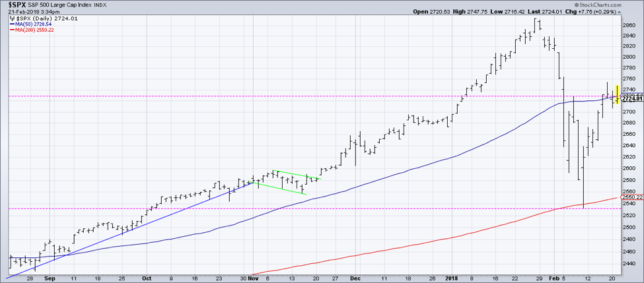Click the 2640 price axis label
This screenshot has height=283, width=644.
[629, 145]
